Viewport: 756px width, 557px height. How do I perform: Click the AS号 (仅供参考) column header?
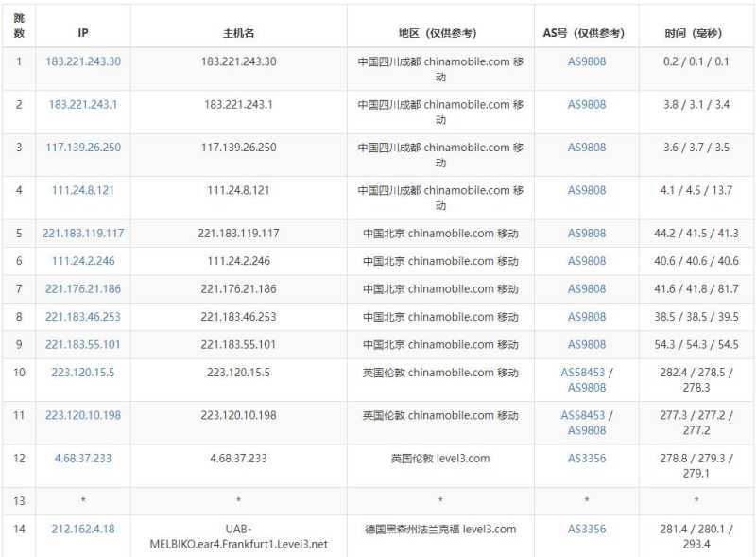point(584,33)
